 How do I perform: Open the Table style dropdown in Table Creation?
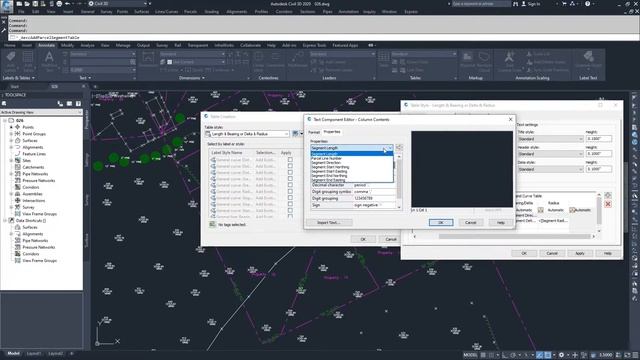pos(247,134)
